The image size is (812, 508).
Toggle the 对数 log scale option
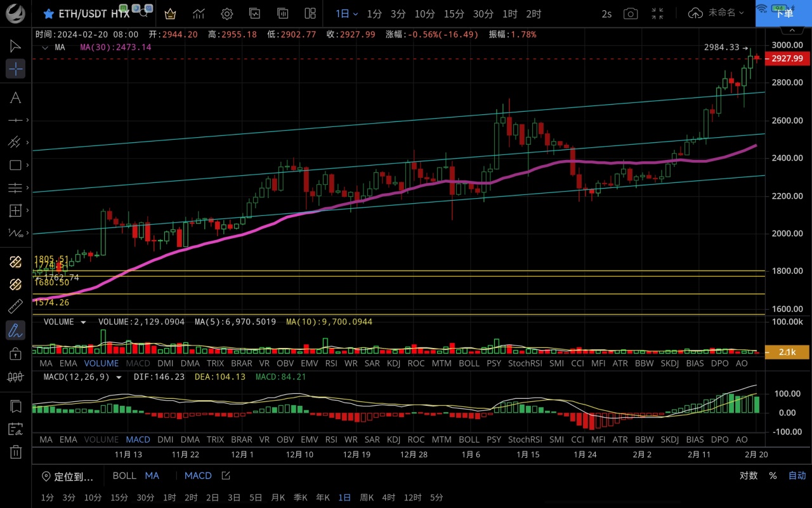click(749, 476)
